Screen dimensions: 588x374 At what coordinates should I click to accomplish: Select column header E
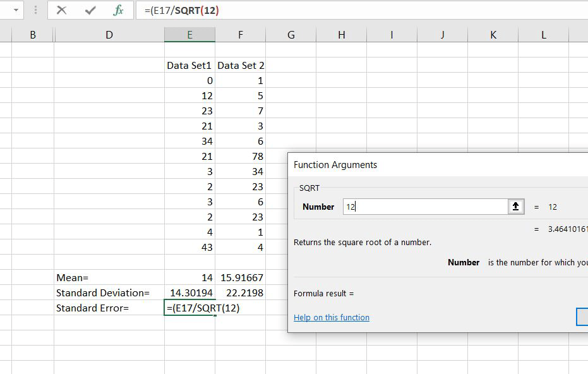pos(189,35)
